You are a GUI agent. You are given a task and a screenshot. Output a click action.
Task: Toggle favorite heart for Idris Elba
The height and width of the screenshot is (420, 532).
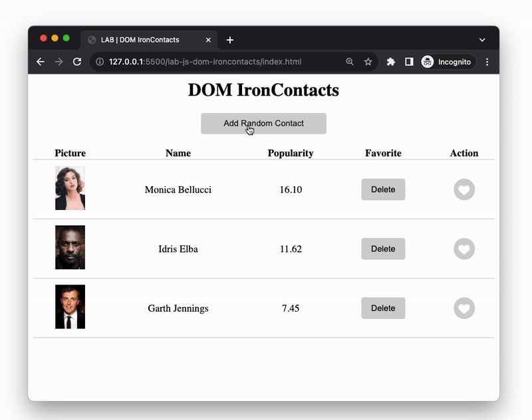(464, 249)
